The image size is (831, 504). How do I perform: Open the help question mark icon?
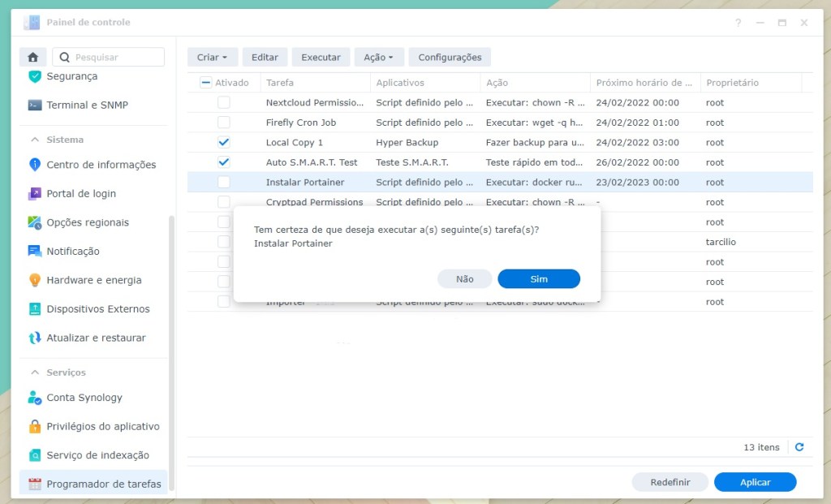click(738, 23)
